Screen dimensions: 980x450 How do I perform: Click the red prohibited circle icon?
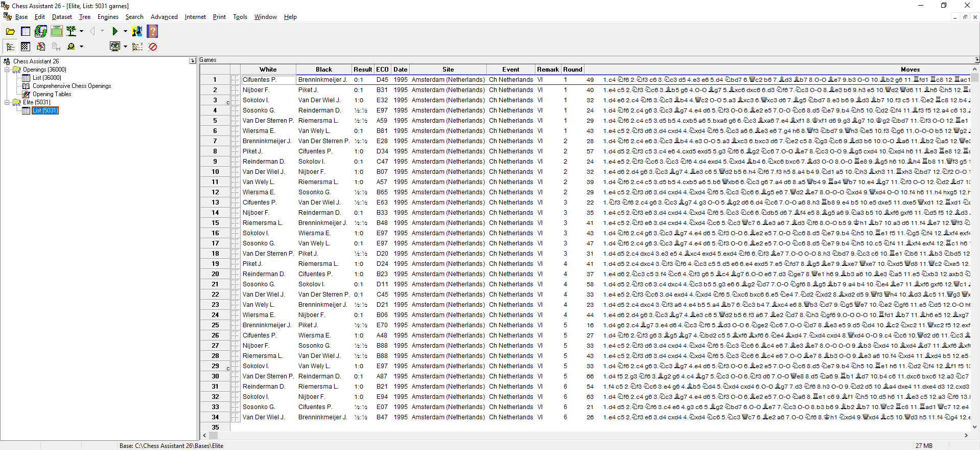[153, 47]
